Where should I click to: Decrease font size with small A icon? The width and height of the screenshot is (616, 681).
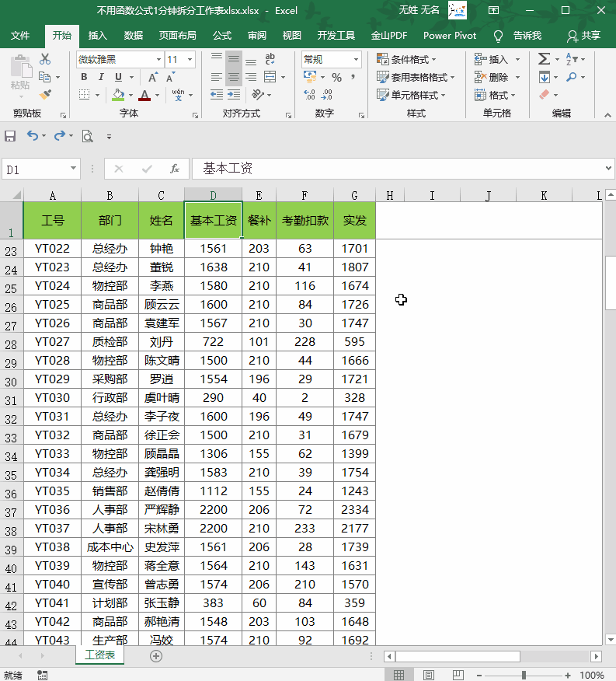tap(170, 77)
